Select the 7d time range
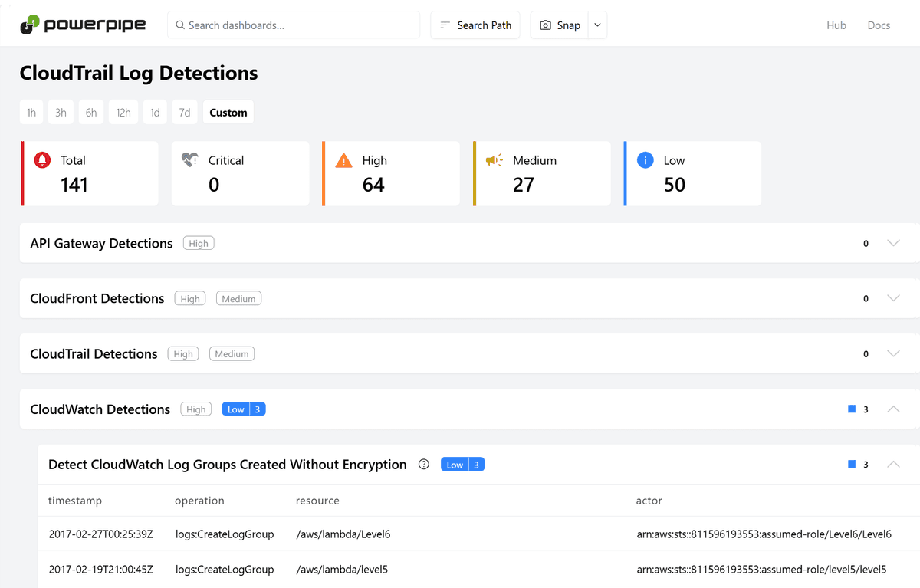Viewport: 920px width, 588px height. coord(185,113)
